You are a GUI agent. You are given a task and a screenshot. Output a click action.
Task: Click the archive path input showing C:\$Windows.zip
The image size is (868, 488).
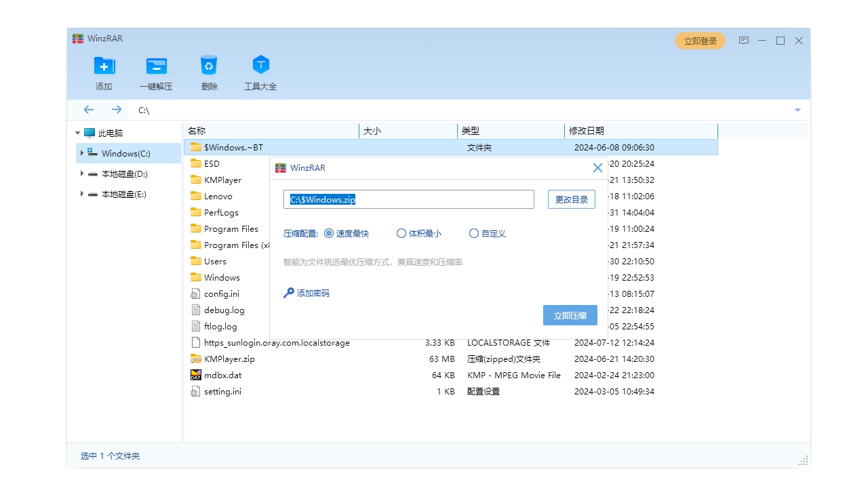[x=408, y=199]
